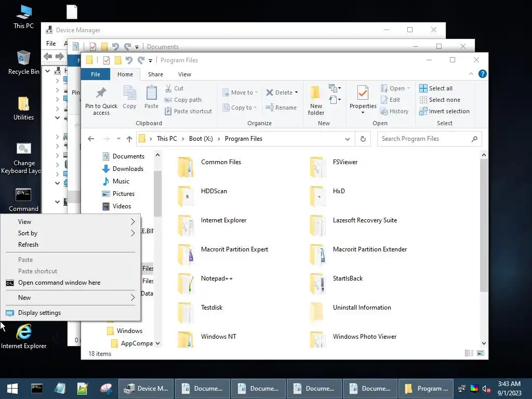
Task: Select Videos in navigation pane
Action: click(117, 206)
